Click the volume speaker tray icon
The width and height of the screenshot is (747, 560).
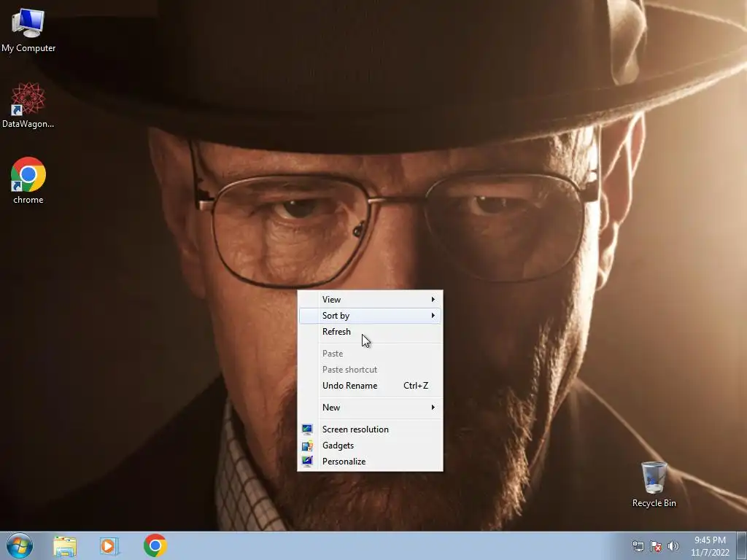(x=673, y=546)
